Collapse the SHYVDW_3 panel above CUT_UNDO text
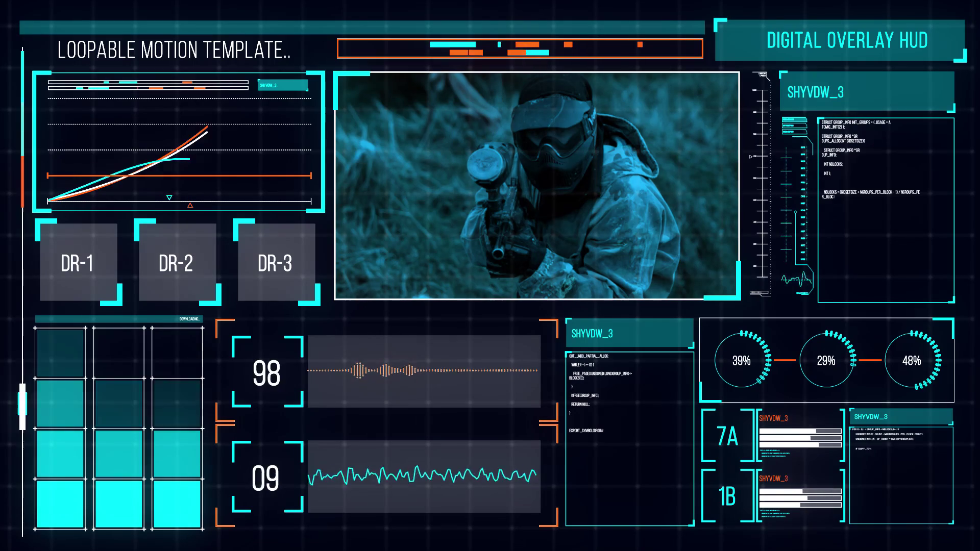 (x=629, y=332)
